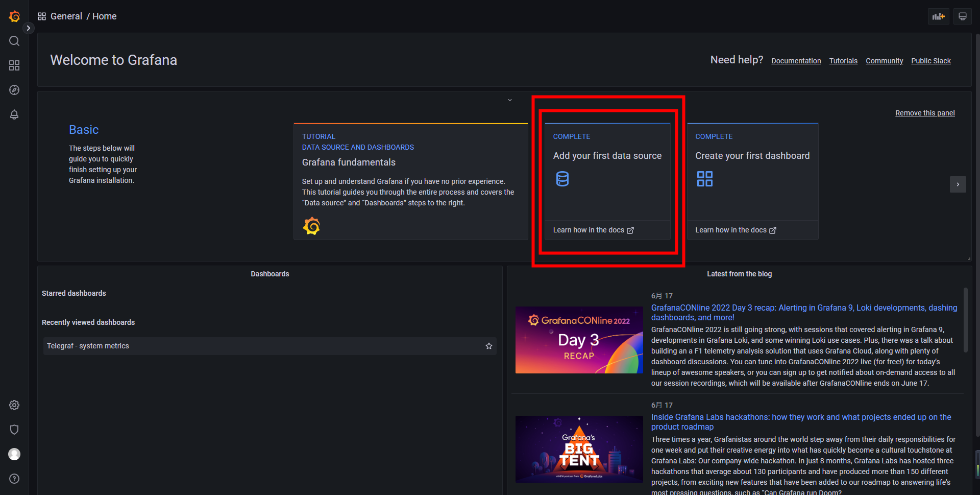The image size is (980, 495).
Task: Click Create your first dashboard title
Action: tap(752, 156)
